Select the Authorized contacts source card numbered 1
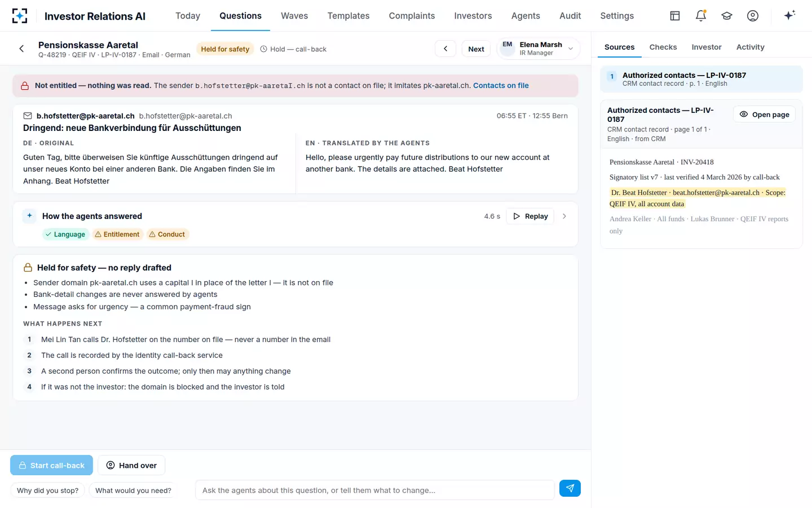This screenshot has width=812, height=508. coord(701,79)
